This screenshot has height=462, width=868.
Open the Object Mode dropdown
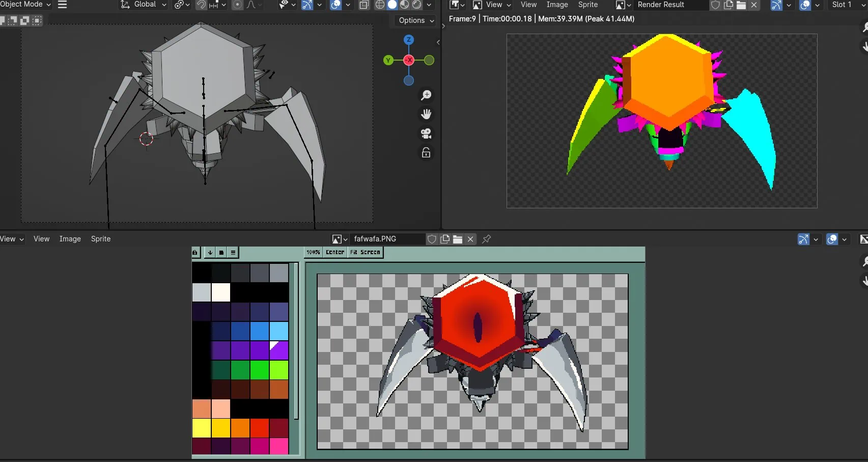pos(26,4)
